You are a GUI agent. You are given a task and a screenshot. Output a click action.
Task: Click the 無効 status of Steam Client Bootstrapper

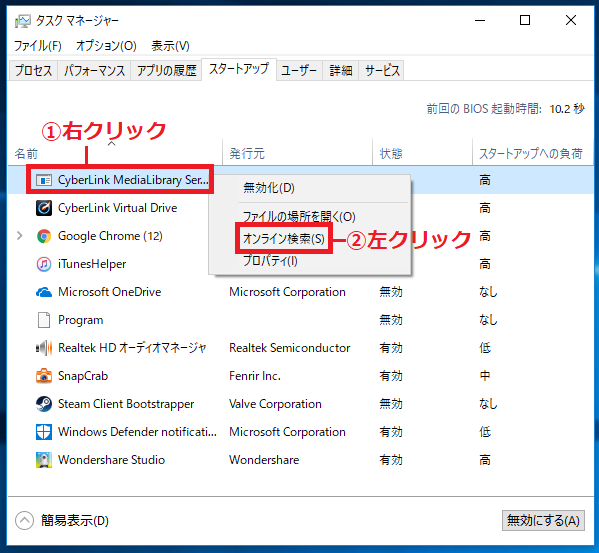391,404
